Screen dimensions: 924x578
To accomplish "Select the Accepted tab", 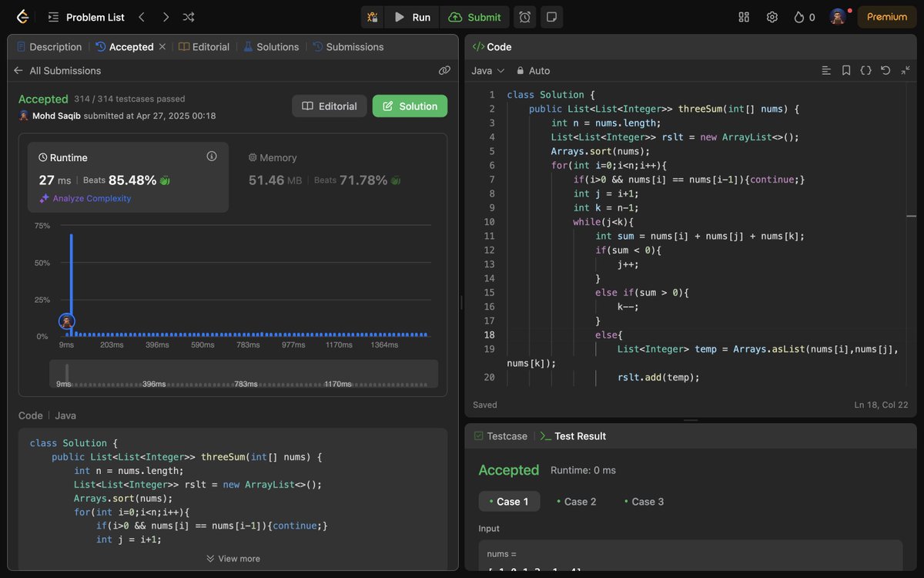I will [x=125, y=47].
